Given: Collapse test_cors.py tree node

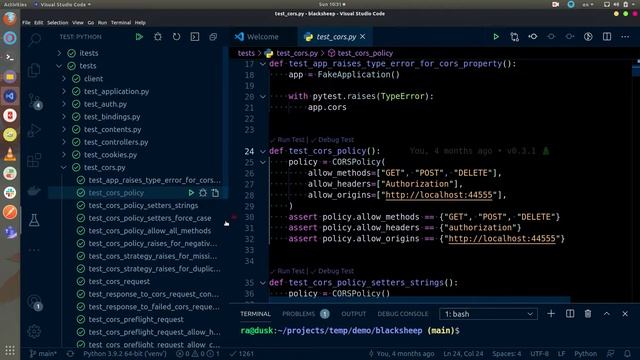Looking at the screenshot, I should (64, 167).
